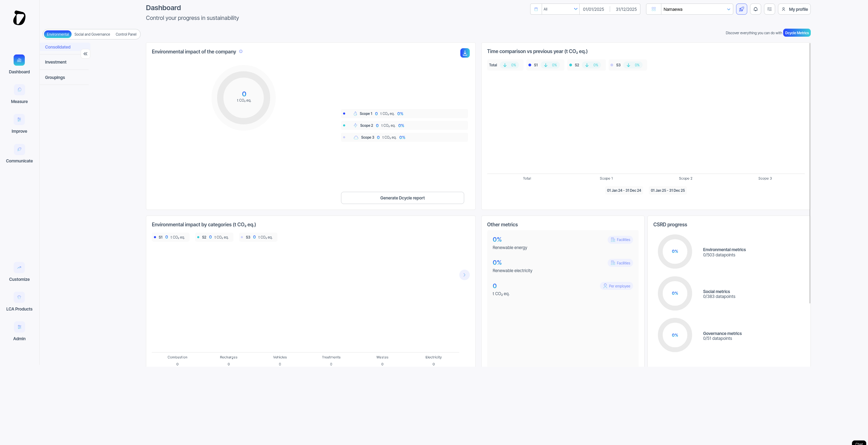
Task: Click the start date 01/01/2025 field
Action: point(593,9)
